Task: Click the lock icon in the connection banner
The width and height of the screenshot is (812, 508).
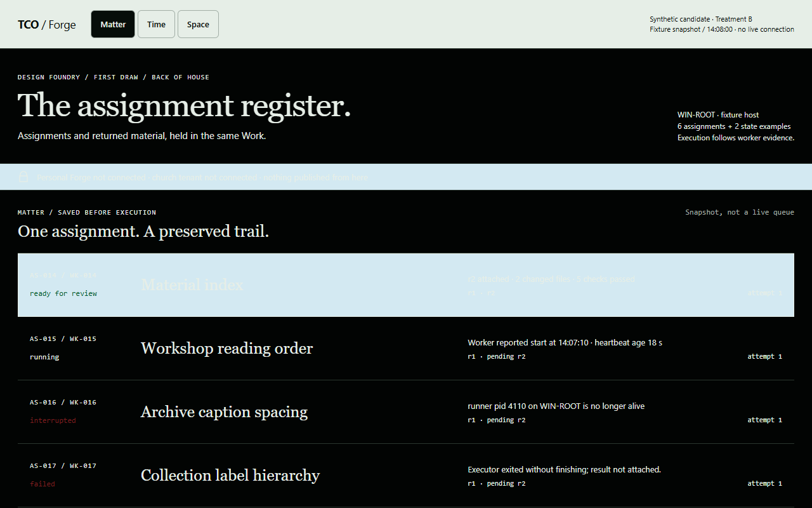Action: [23, 177]
